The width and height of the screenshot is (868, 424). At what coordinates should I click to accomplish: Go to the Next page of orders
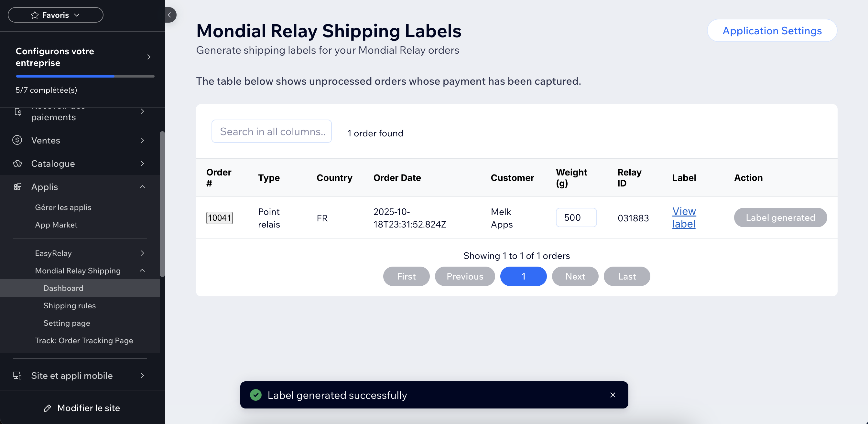point(575,277)
